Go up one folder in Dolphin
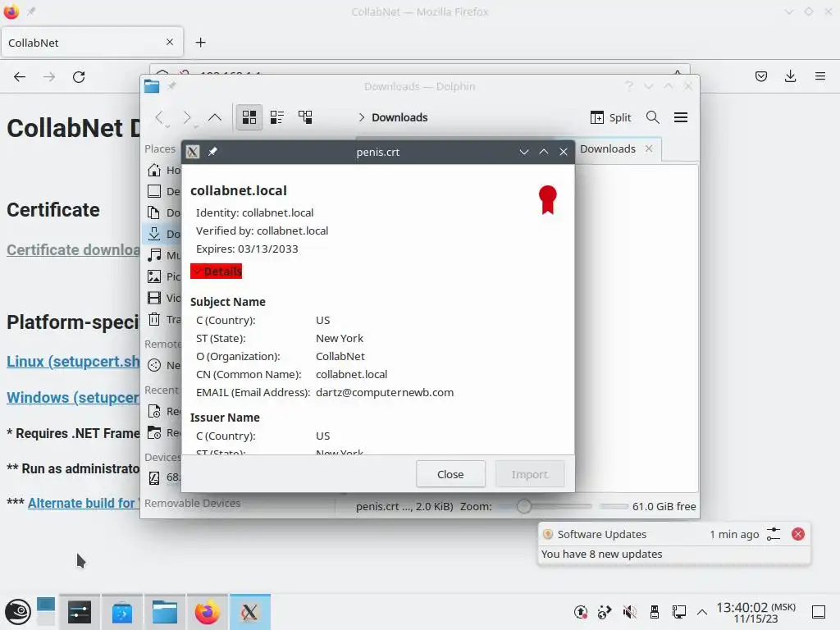The image size is (840, 630). 215,117
